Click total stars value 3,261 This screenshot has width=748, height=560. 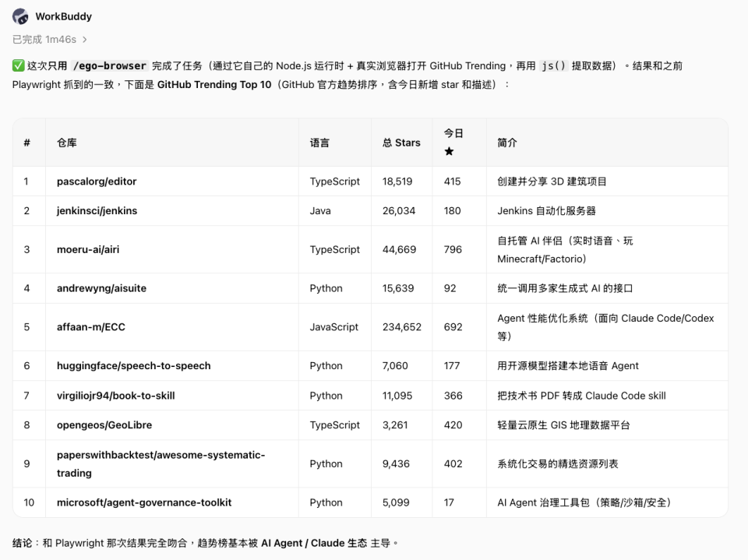click(395, 425)
